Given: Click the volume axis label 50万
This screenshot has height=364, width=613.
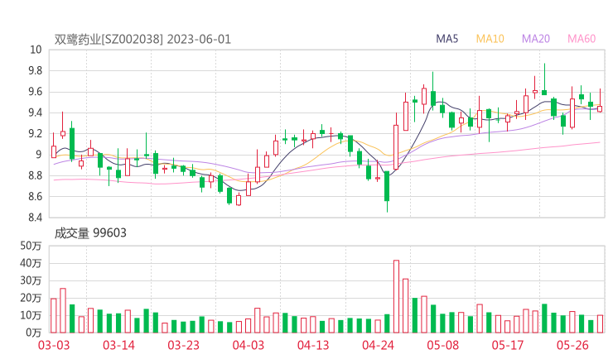Looking at the screenshot, I should tap(31, 246).
